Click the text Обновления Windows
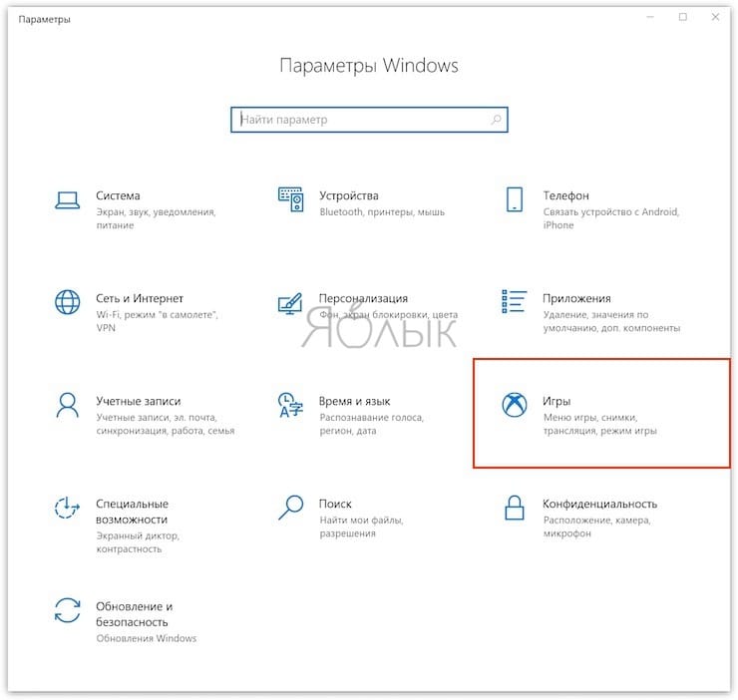Image resolution: width=738 pixels, height=700 pixels. 147,638
